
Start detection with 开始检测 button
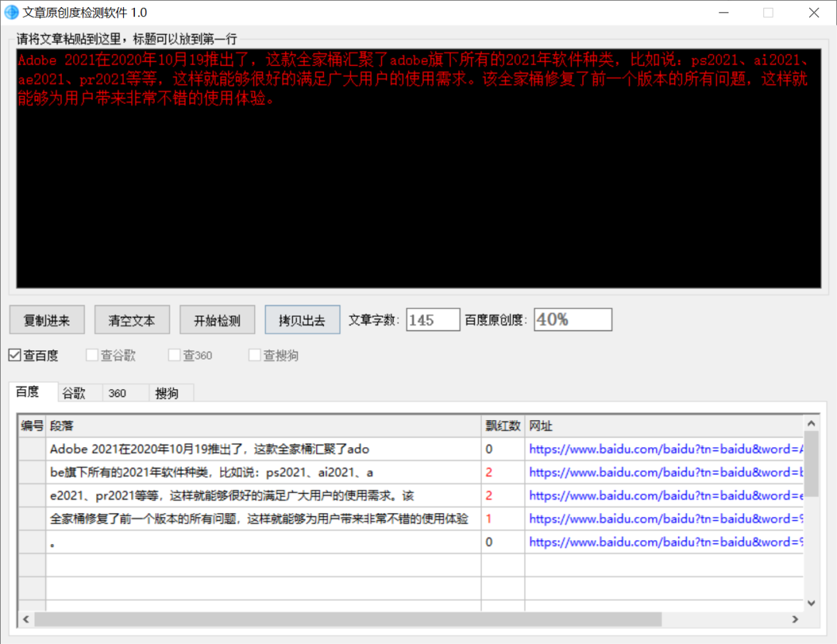coord(217,320)
